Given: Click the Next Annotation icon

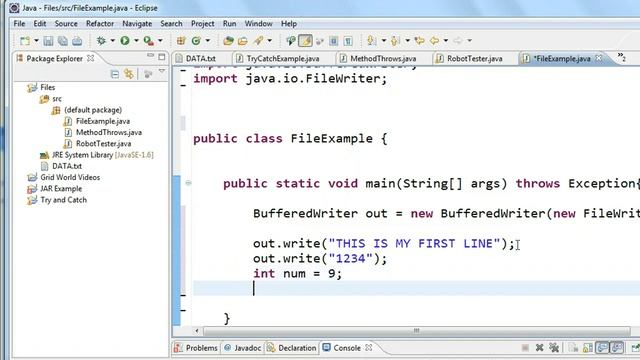Looking at the screenshot, I should click(371, 40).
